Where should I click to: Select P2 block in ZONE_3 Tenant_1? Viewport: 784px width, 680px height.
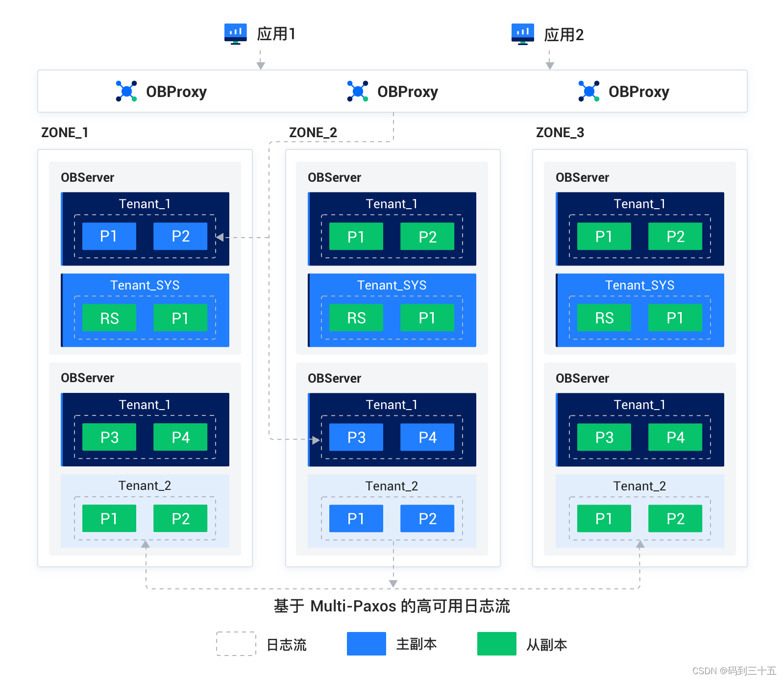pos(675,236)
